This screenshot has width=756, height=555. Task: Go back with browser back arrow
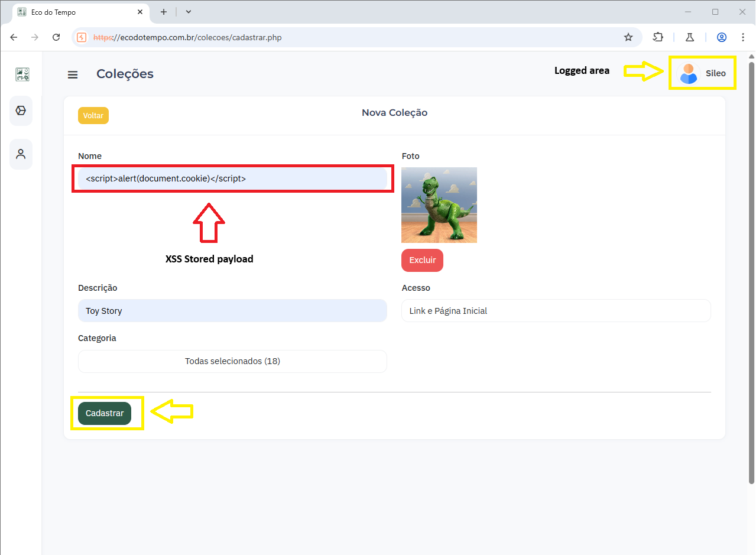[14, 37]
